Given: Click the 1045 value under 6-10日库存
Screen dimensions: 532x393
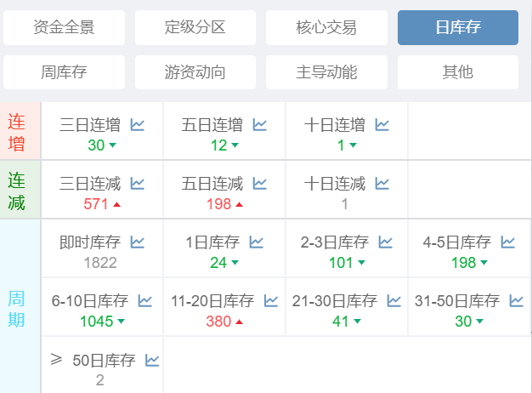Looking at the screenshot, I should [x=96, y=321].
